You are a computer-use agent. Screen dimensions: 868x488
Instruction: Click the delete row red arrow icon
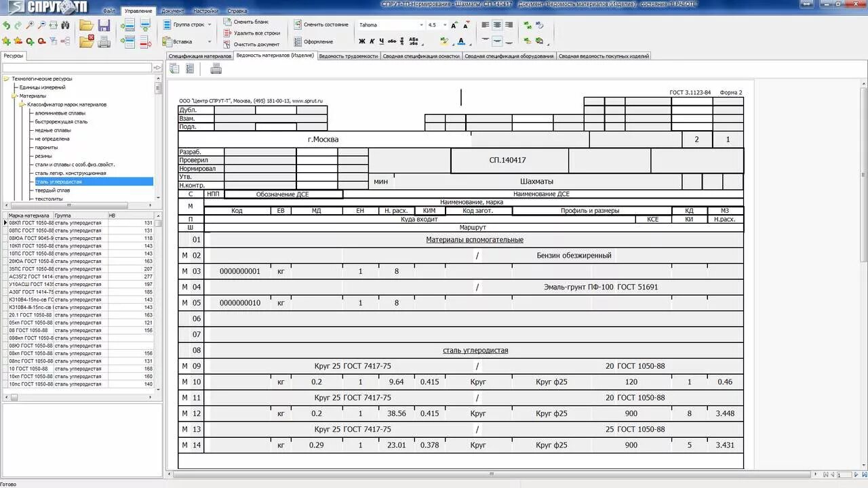pyautogui.click(x=145, y=42)
